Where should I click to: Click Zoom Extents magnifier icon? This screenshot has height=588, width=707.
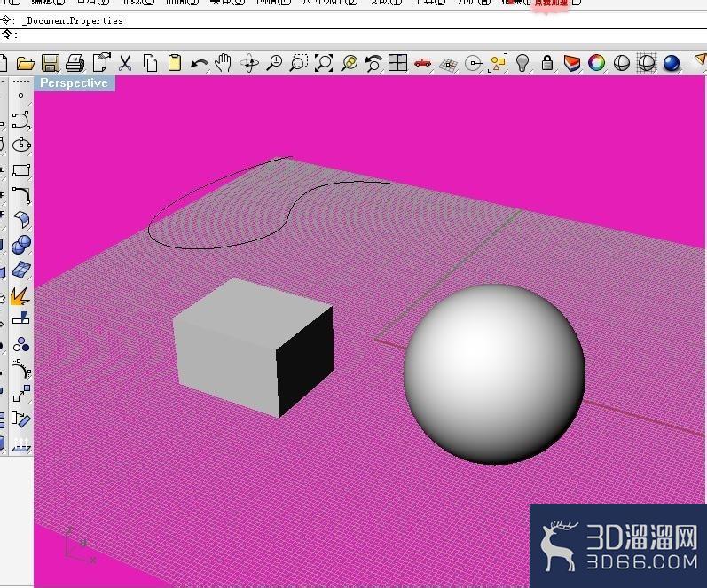324,63
